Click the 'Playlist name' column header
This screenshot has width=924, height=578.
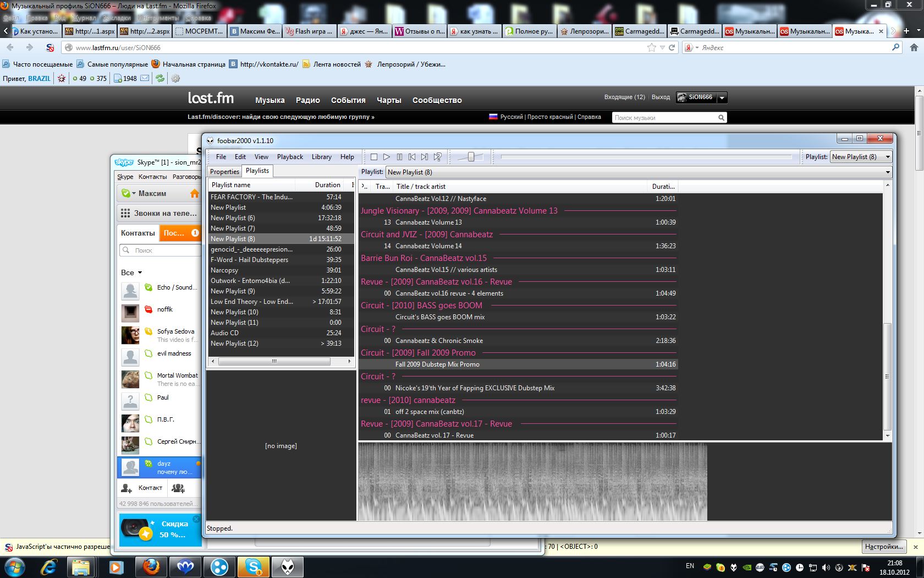[252, 185]
